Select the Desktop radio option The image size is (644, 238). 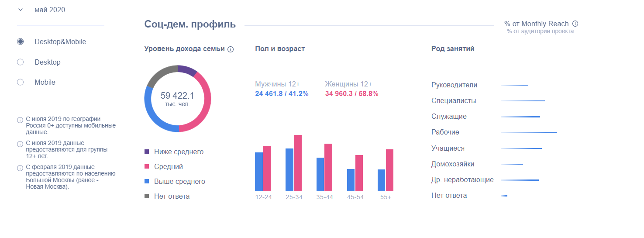[20, 62]
